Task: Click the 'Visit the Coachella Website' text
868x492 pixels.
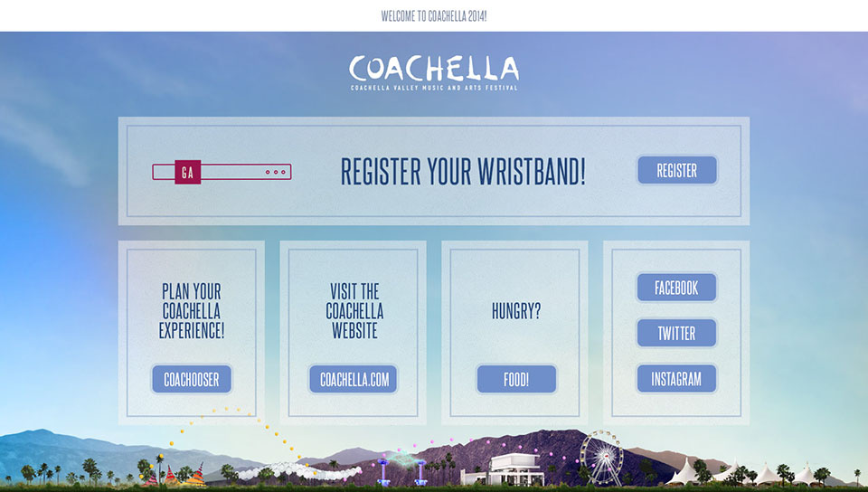Action: coord(354,310)
